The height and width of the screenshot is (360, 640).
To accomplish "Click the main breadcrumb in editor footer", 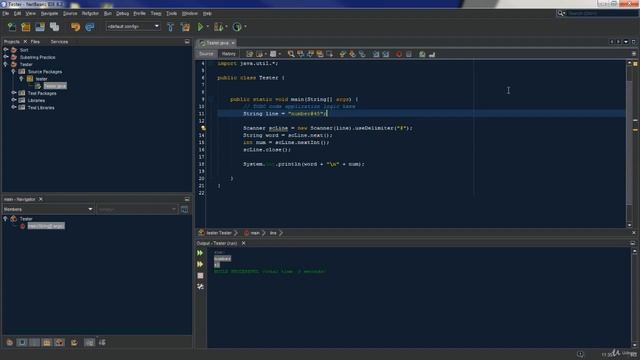I will click(255, 233).
